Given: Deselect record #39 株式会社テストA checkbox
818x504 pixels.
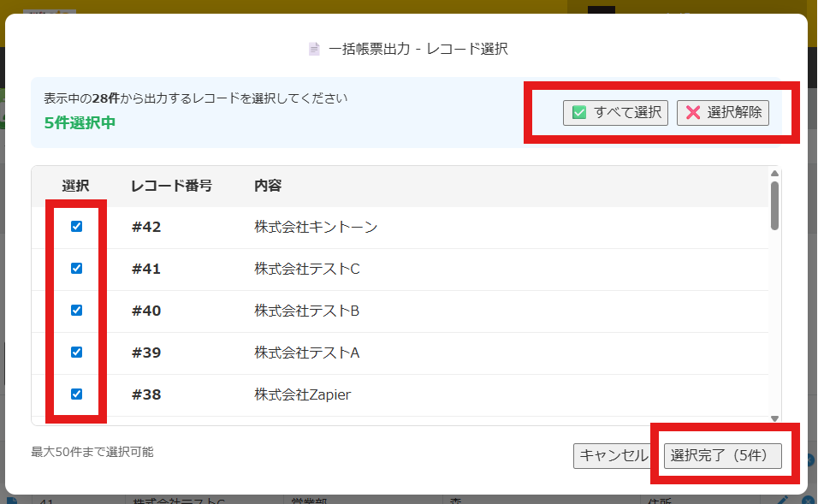Looking at the screenshot, I should [76, 353].
